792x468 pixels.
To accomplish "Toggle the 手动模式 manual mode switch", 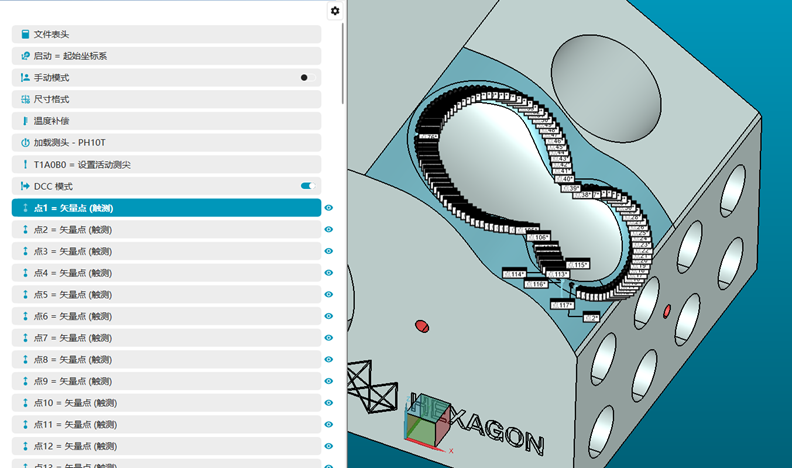I will [307, 77].
